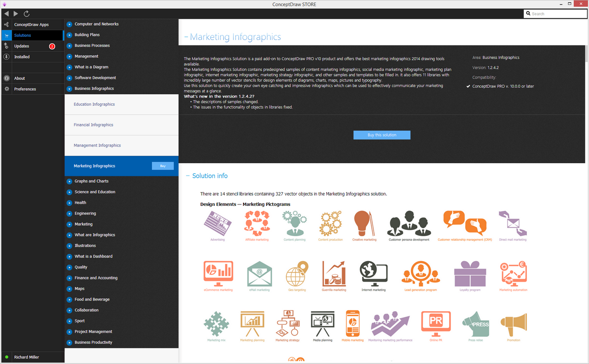Click the refresh icon in the toolbar
Viewport: 589px width, 364px height.
coord(26,14)
